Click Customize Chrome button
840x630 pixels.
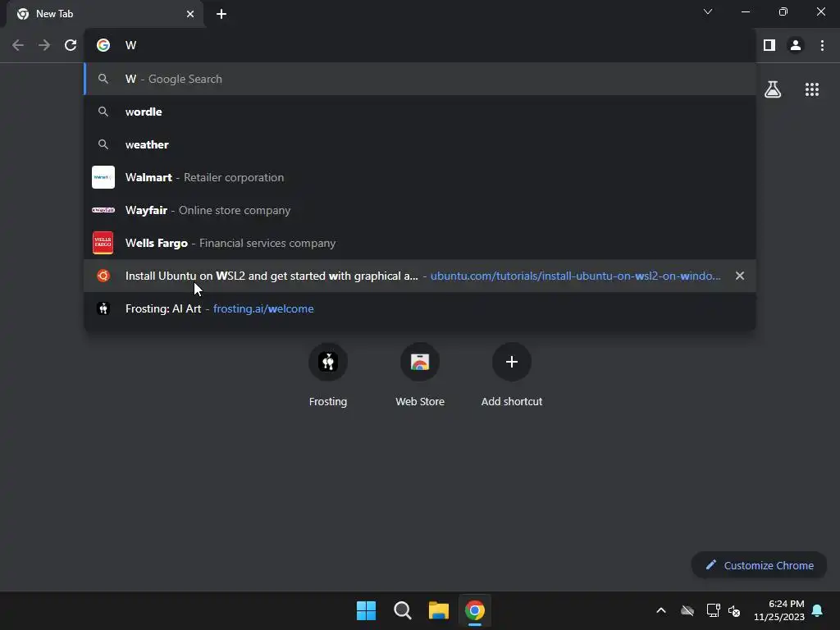[759, 565]
